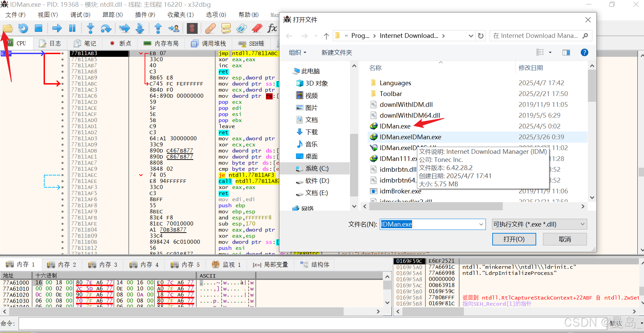Click the refresh icon in file dialog
Viewport: 644px width, 333px height.
pyautogui.click(x=481, y=36)
